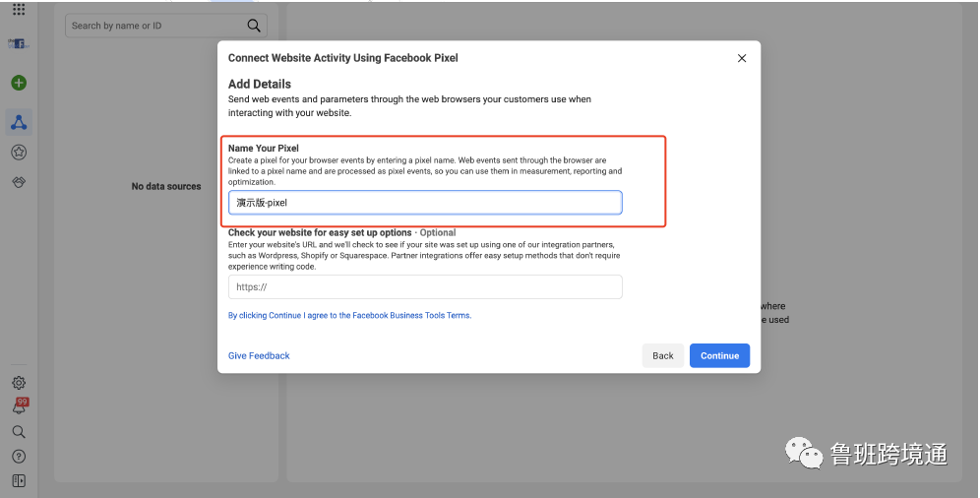This screenshot has width=980, height=498.
Task: Click the 'Name Your Pixel' label
Action: pyautogui.click(x=263, y=148)
